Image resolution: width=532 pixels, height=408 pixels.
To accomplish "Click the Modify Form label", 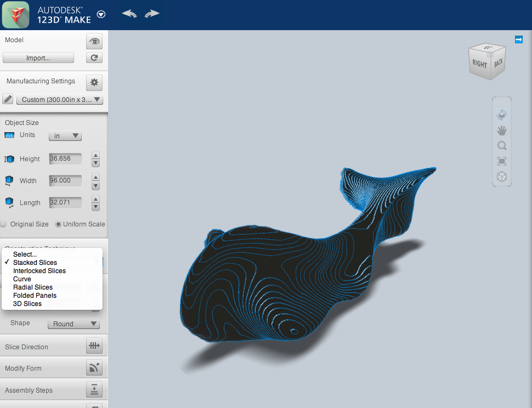I will point(23,369).
